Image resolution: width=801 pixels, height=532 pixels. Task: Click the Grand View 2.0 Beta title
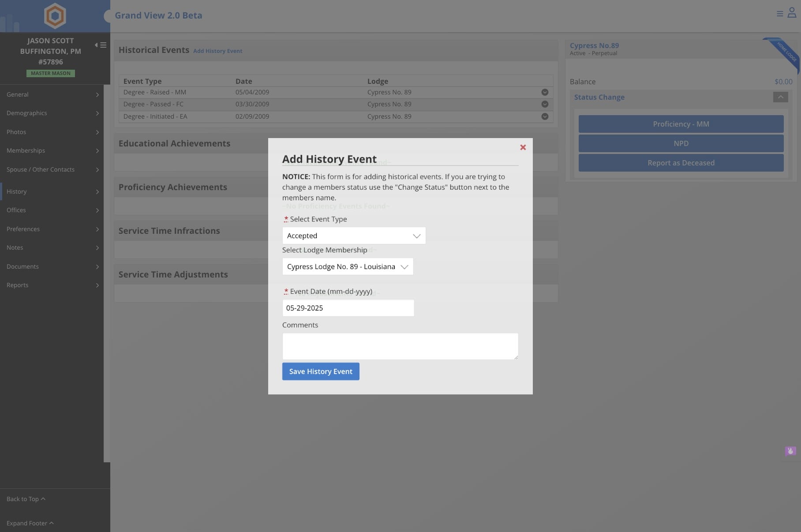158,15
